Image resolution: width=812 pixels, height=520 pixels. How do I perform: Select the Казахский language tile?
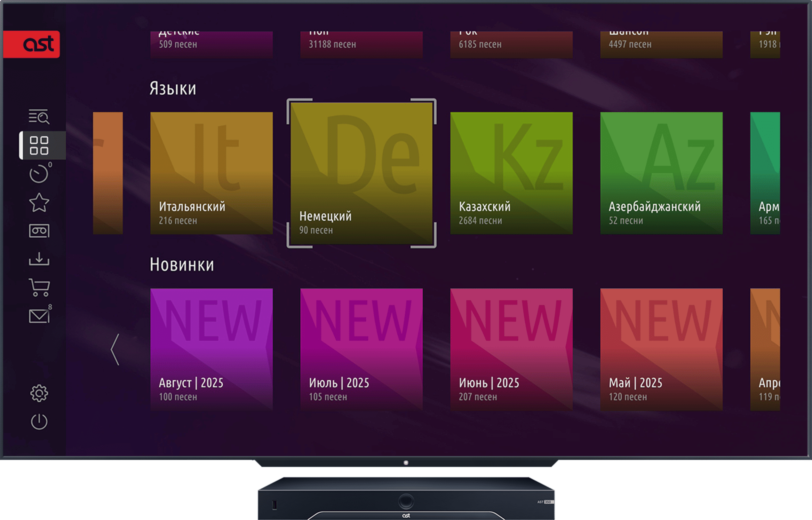coord(511,173)
